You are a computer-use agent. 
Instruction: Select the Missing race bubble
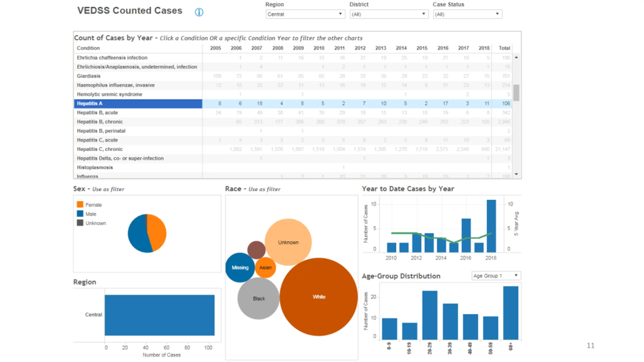[240, 267]
